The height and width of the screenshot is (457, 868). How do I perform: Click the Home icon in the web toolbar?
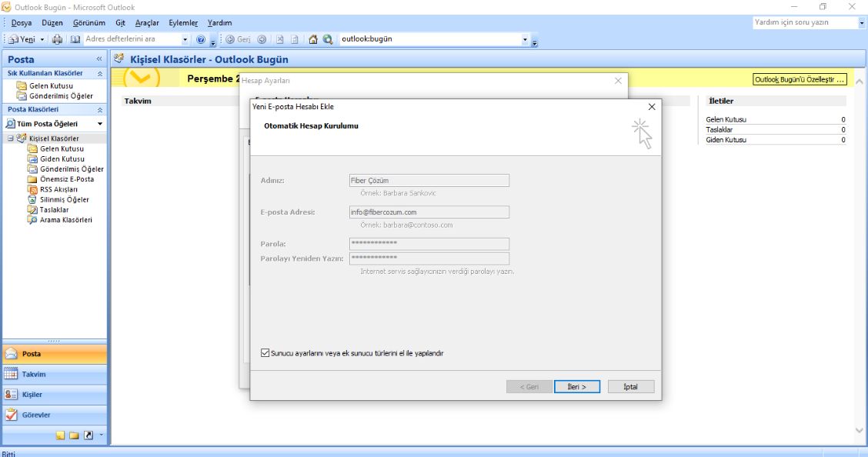[313, 39]
